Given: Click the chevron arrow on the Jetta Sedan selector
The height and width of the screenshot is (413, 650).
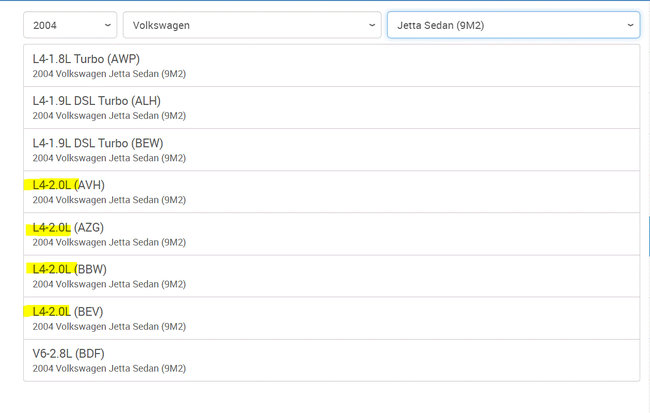Looking at the screenshot, I should click(x=631, y=24).
